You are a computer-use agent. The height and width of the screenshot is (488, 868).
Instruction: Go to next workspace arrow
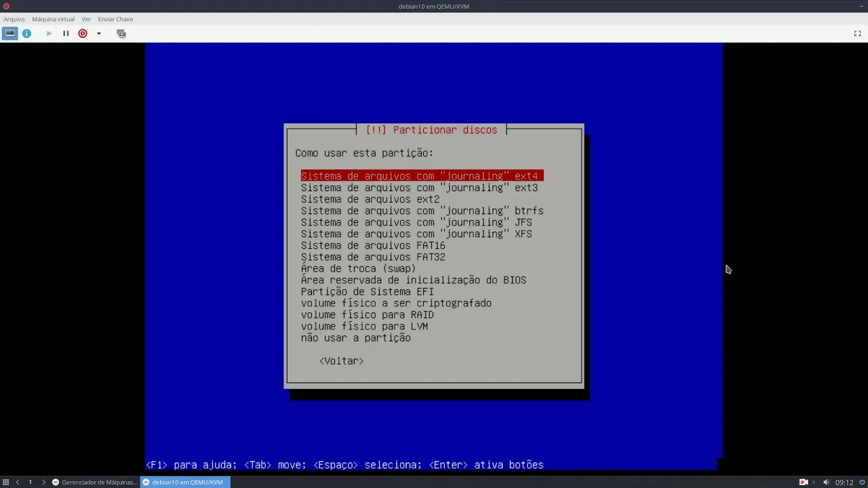pos(43,482)
